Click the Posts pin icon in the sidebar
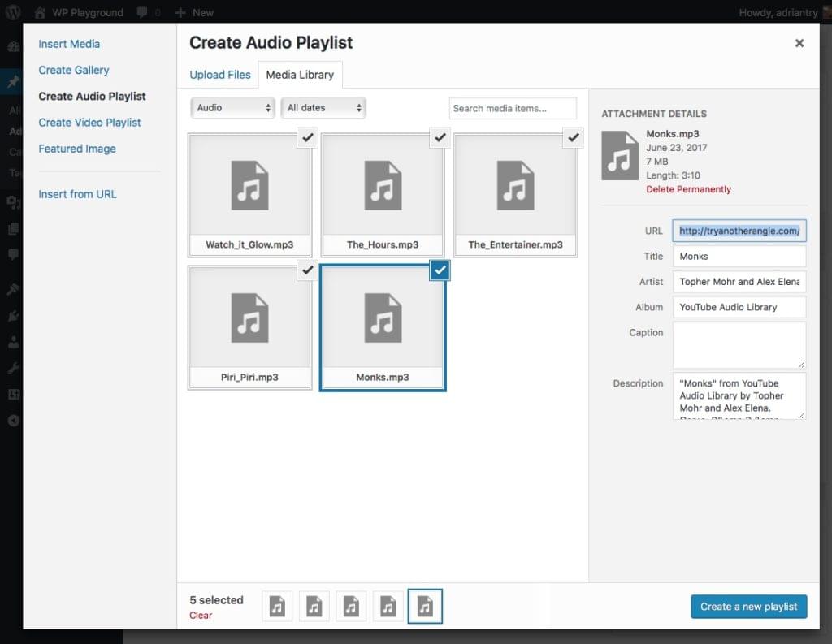 [12, 81]
